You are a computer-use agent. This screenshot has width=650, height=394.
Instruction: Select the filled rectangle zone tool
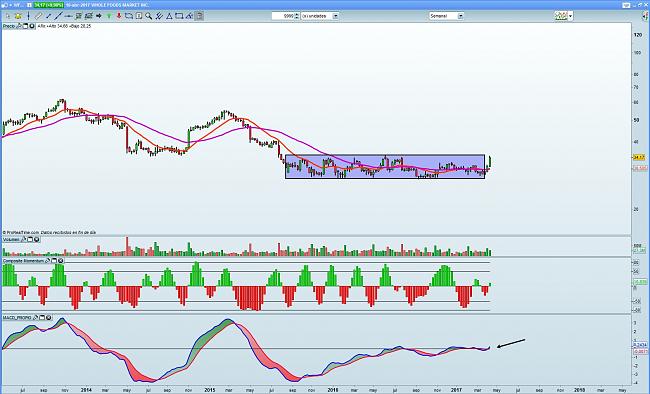pyautogui.click(x=179, y=16)
